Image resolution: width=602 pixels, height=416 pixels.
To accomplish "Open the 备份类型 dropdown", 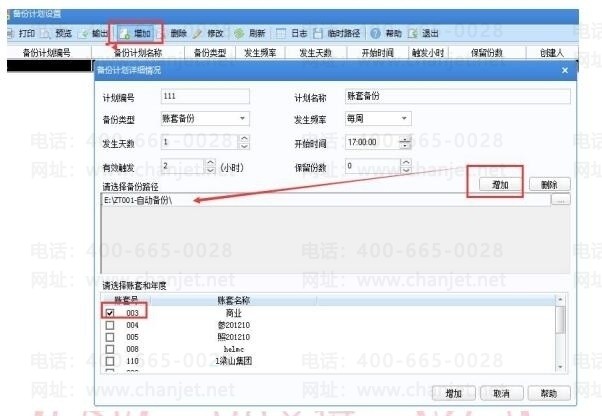I will click(x=242, y=118).
